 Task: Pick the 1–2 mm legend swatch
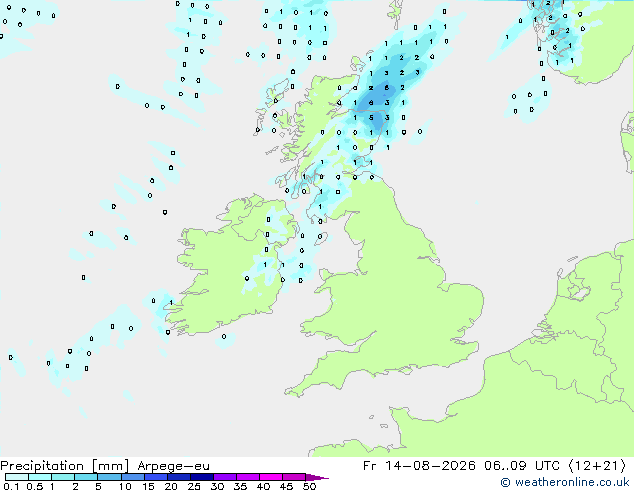point(63,477)
